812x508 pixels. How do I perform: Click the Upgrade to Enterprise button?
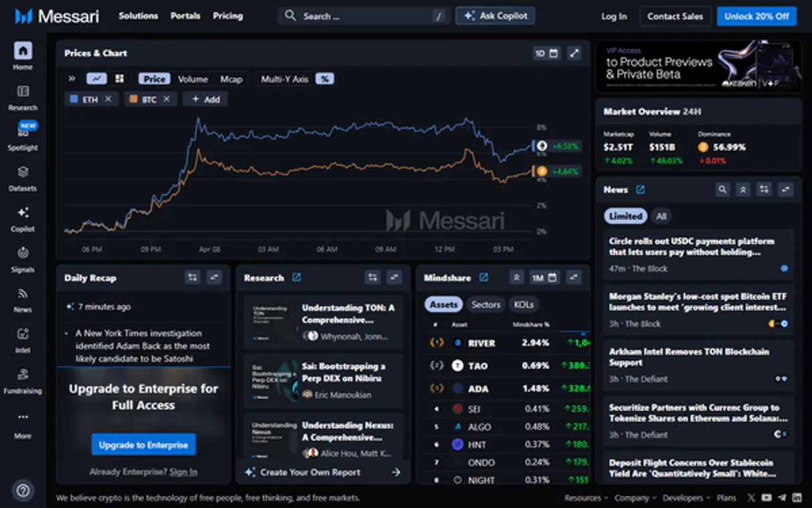tap(144, 444)
